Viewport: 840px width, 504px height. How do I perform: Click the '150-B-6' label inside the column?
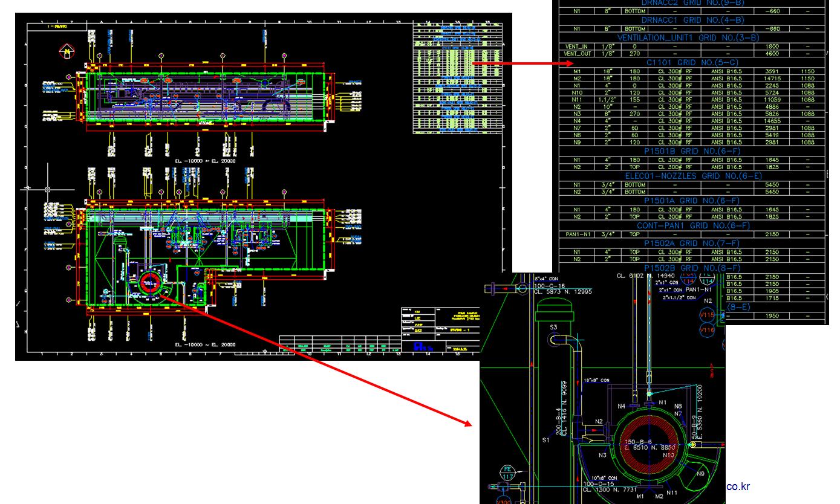(639, 442)
